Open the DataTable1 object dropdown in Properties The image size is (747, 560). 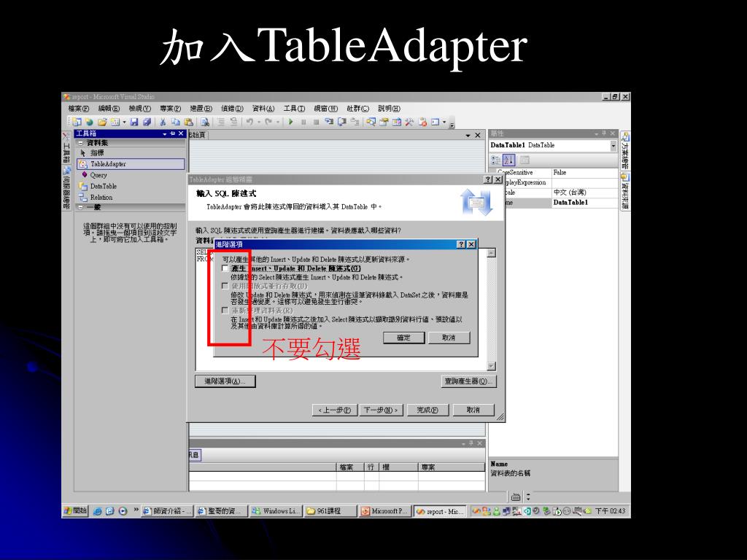613,146
